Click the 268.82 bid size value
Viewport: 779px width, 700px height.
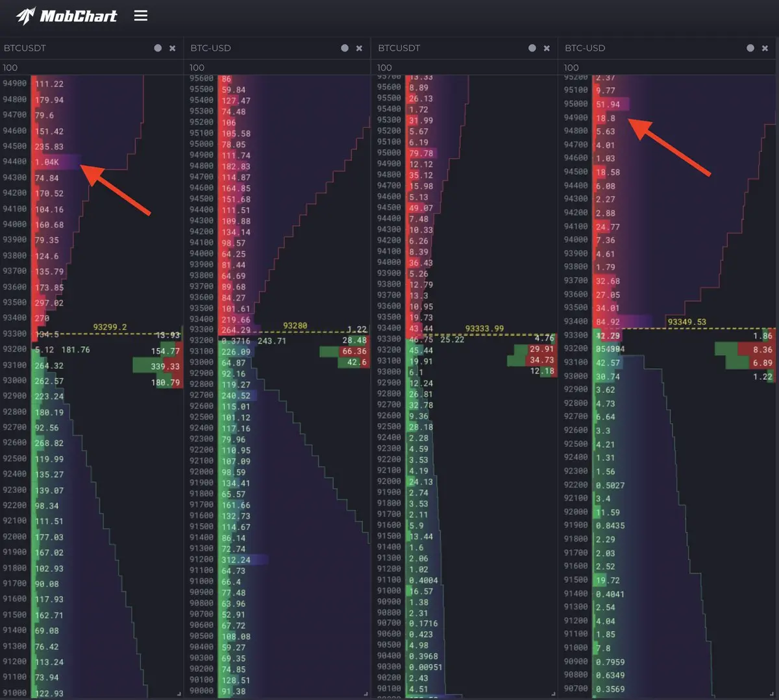[49, 444]
